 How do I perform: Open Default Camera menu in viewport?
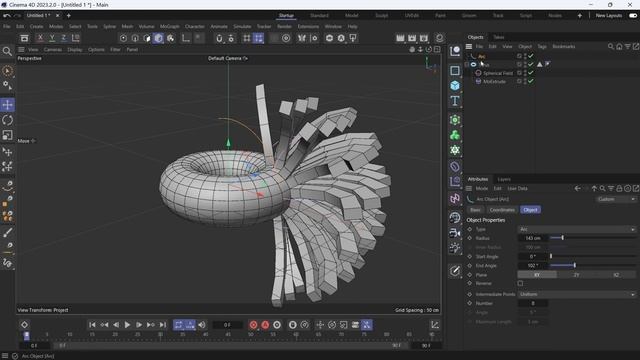tap(227, 58)
